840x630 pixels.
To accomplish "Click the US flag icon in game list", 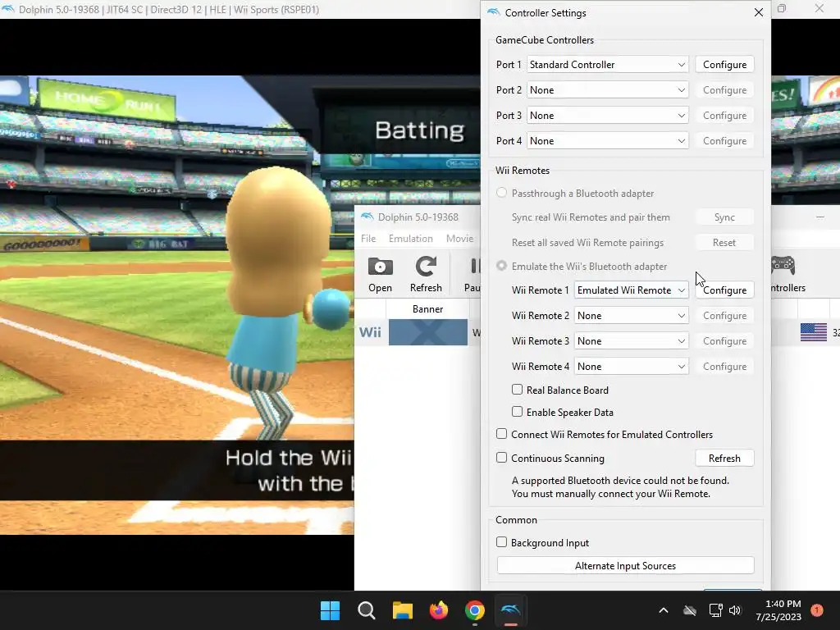I will [x=814, y=332].
